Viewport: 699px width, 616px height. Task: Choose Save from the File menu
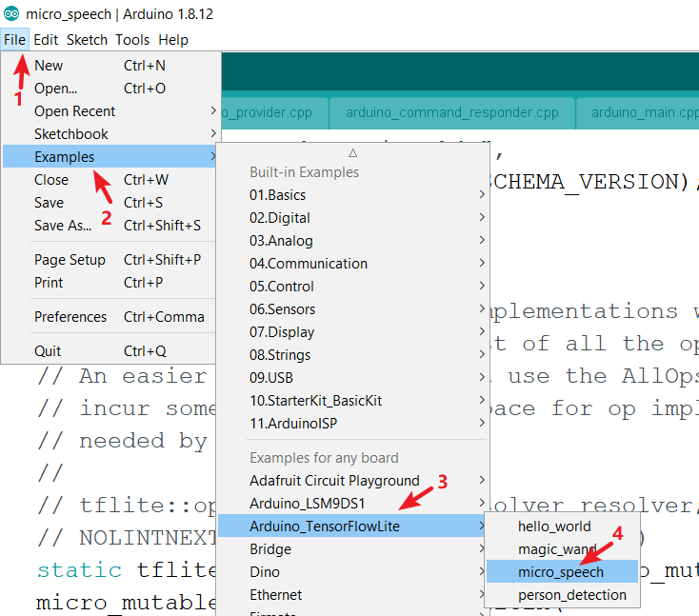coord(110,203)
